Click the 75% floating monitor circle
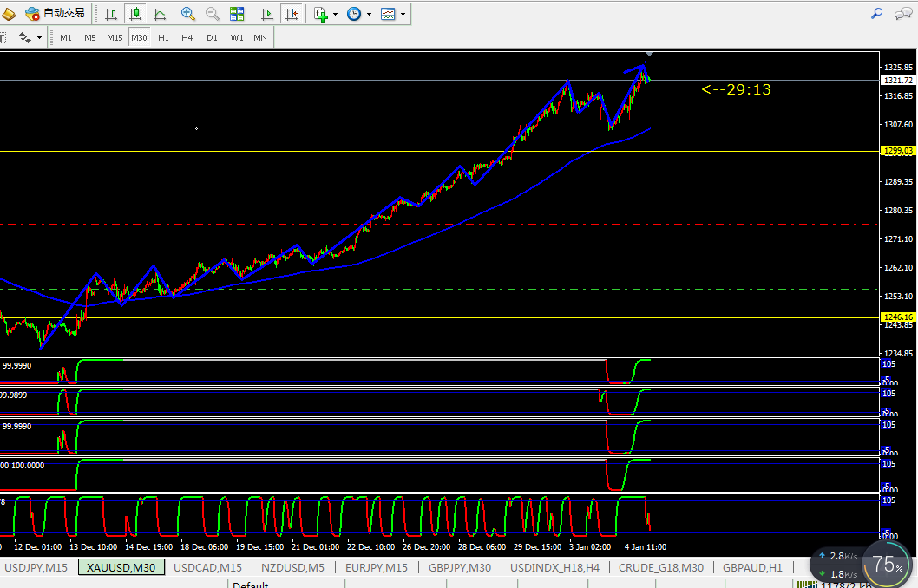This screenshot has width=918, height=588. pyautogui.click(x=888, y=565)
